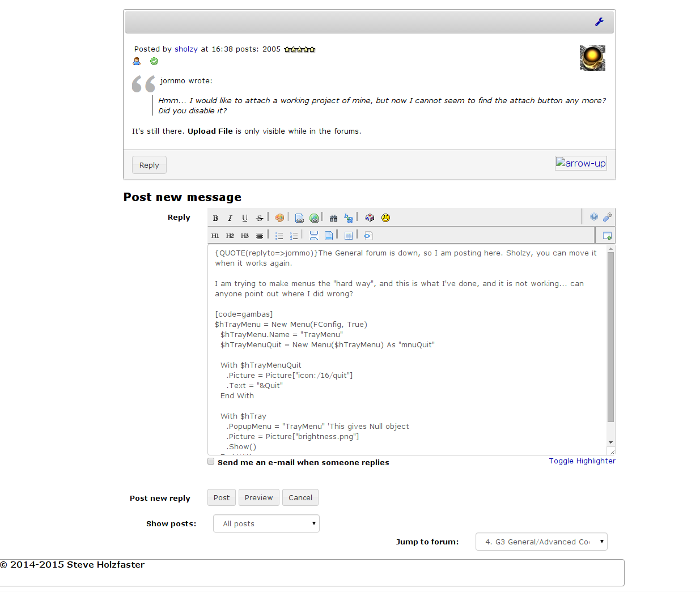The height and width of the screenshot is (592, 700).
Task: Insert a code block icon
Action: [368, 236]
